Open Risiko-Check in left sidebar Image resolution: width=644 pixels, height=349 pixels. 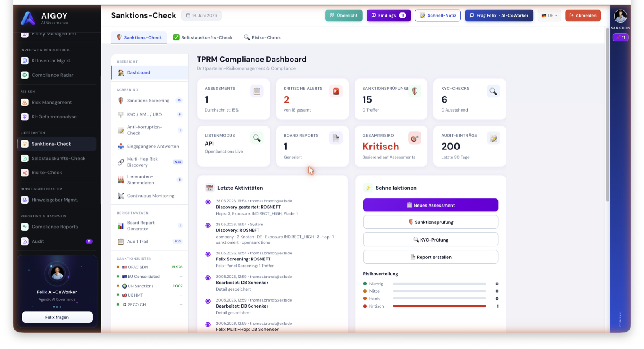[x=57, y=173]
